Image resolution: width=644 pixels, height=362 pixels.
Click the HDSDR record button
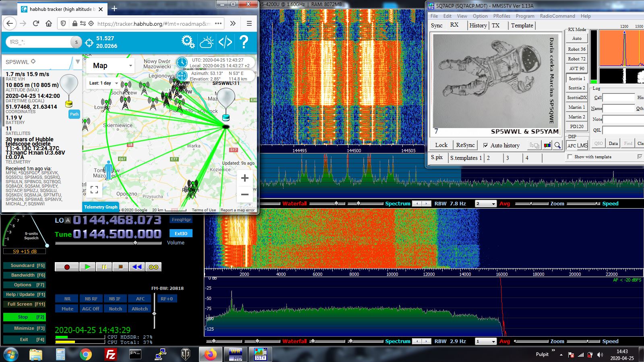[x=67, y=267]
